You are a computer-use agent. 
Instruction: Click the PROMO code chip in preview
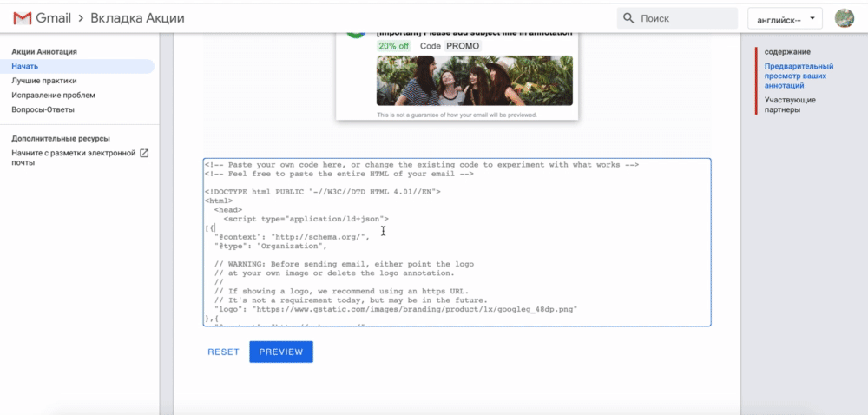click(463, 46)
